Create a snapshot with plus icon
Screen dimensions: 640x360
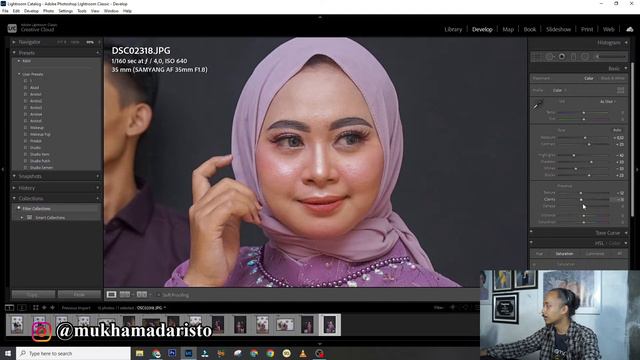click(x=98, y=176)
